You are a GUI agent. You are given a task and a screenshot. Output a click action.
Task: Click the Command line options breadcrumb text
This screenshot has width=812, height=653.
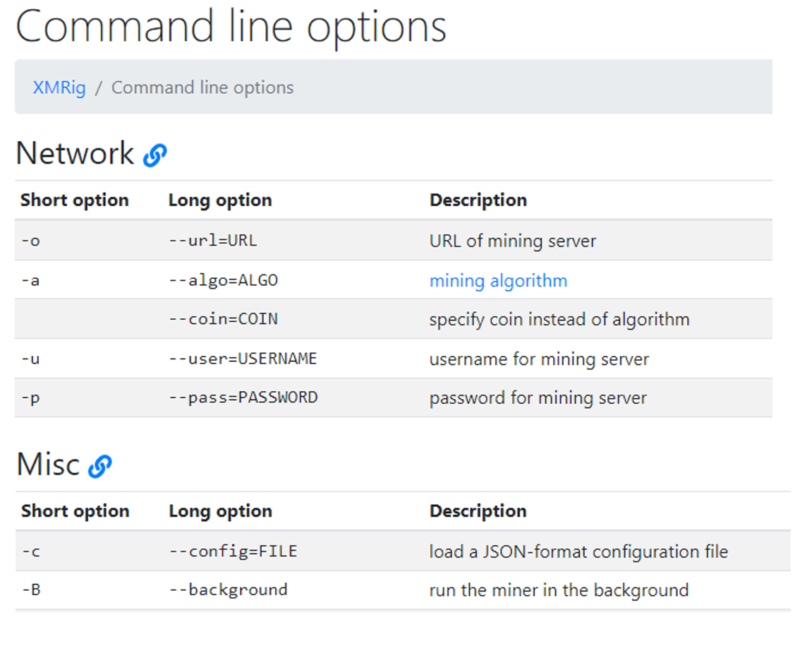tap(202, 88)
